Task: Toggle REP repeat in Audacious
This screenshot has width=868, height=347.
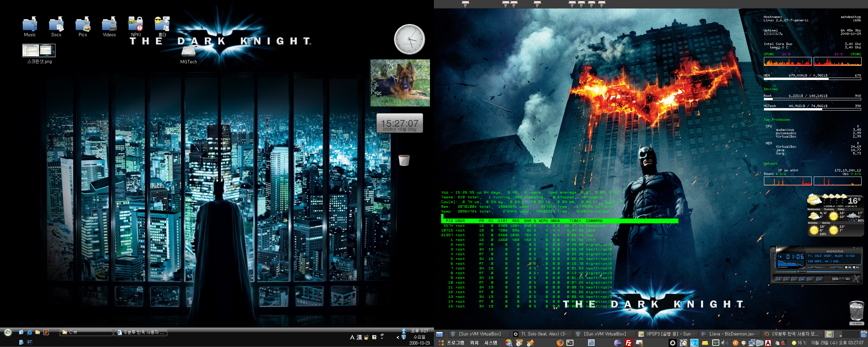Action: (x=846, y=279)
